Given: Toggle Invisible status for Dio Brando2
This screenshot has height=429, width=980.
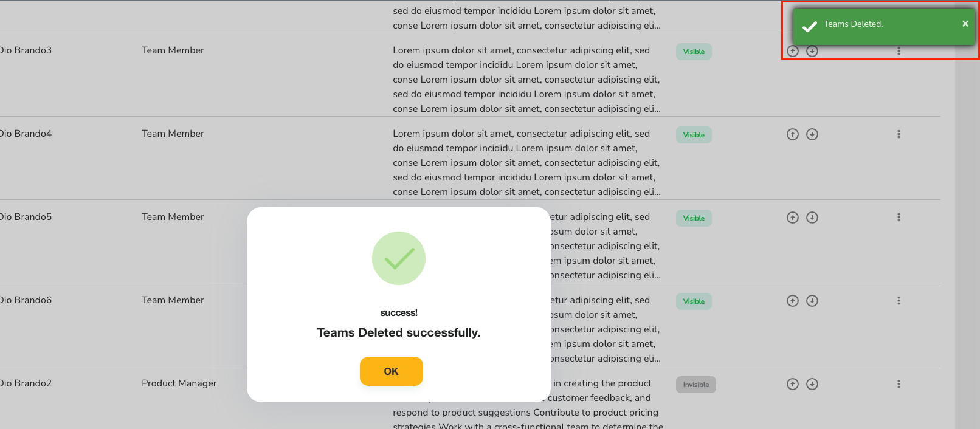Looking at the screenshot, I should [x=695, y=385].
